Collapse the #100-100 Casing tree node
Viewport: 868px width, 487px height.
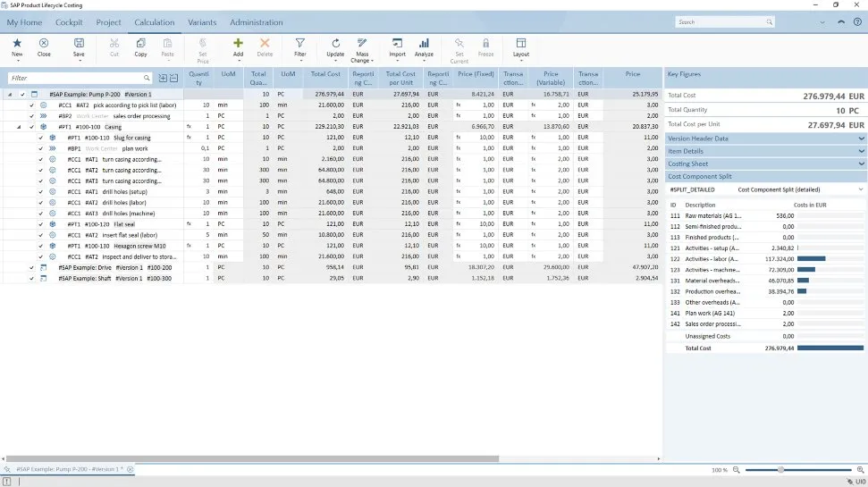point(18,127)
